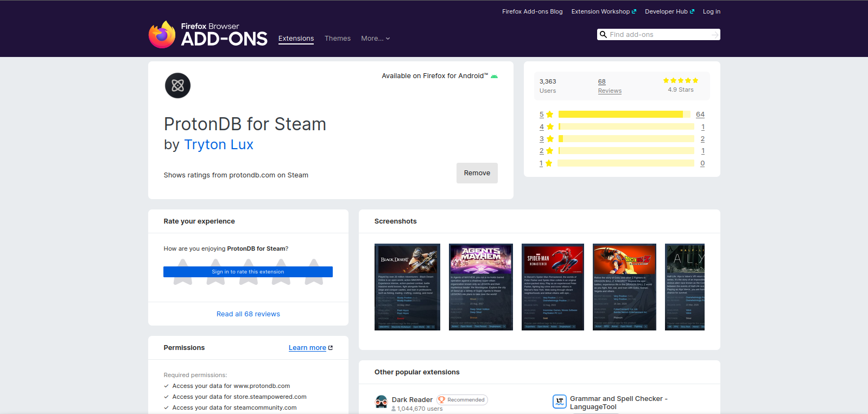Image resolution: width=868 pixels, height=414 pixels.
Task: Open author Tryton Lux's profile
Action: pyautogui.click(x=219, y=145)
